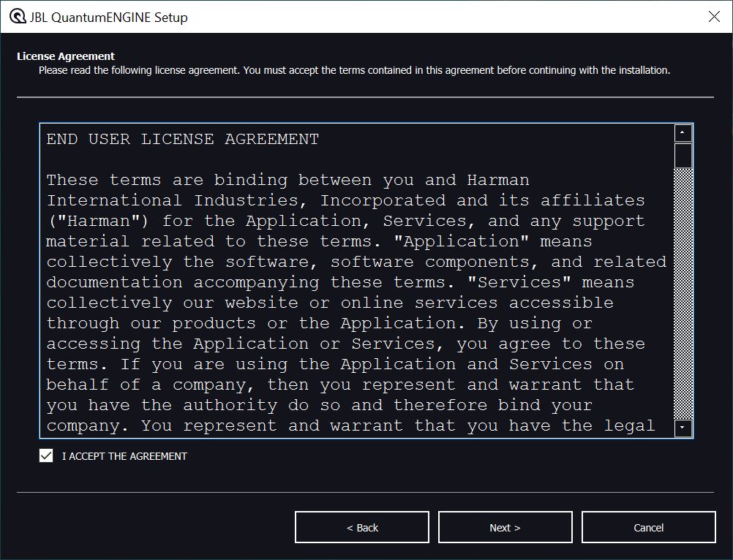The image size is (733, 560).
Task: Click the line starting 'through our products'
Action: coord(319,324)
